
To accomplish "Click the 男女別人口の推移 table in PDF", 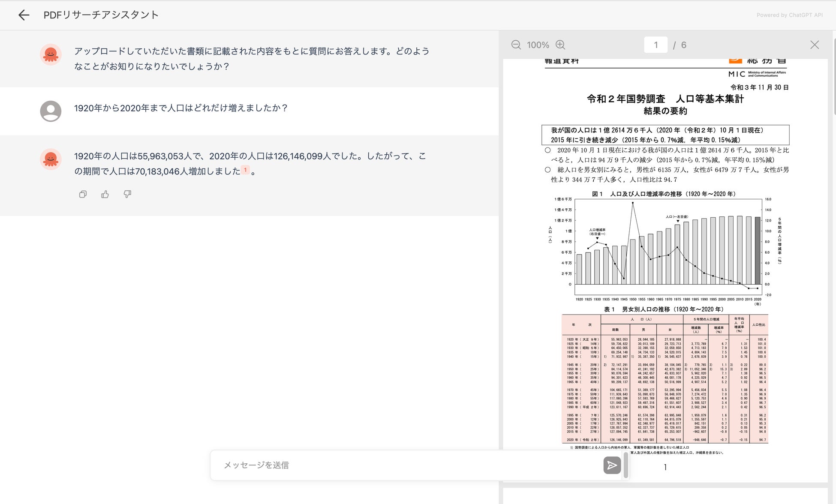I will 665,379.
